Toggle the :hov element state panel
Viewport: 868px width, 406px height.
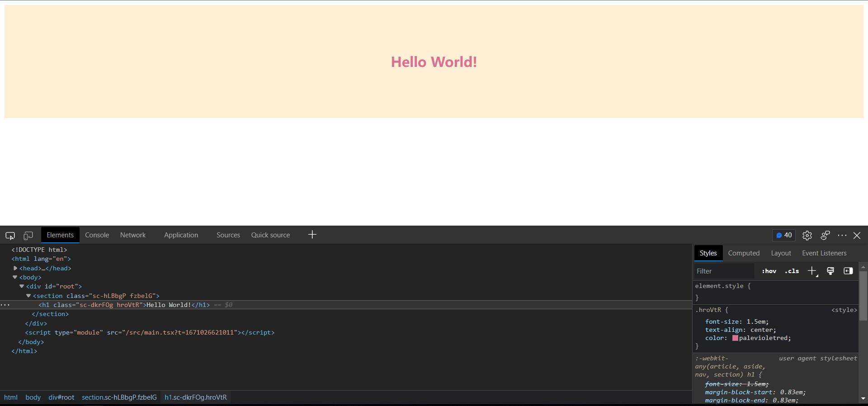pyautogui.click(x=769, y=271)
